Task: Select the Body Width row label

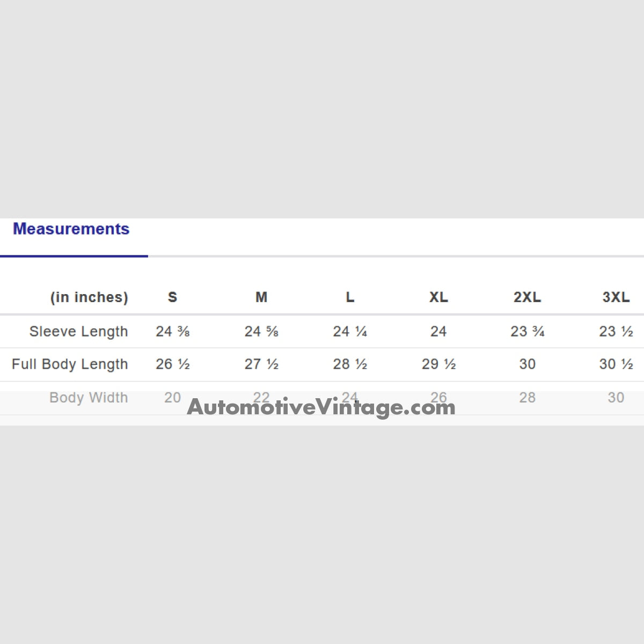Action: click(89, 398)
